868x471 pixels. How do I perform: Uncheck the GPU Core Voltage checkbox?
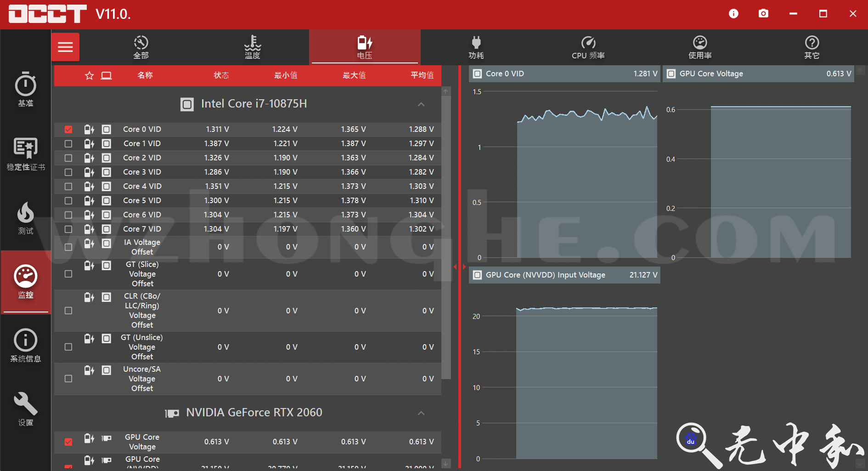tap(68, 442)
